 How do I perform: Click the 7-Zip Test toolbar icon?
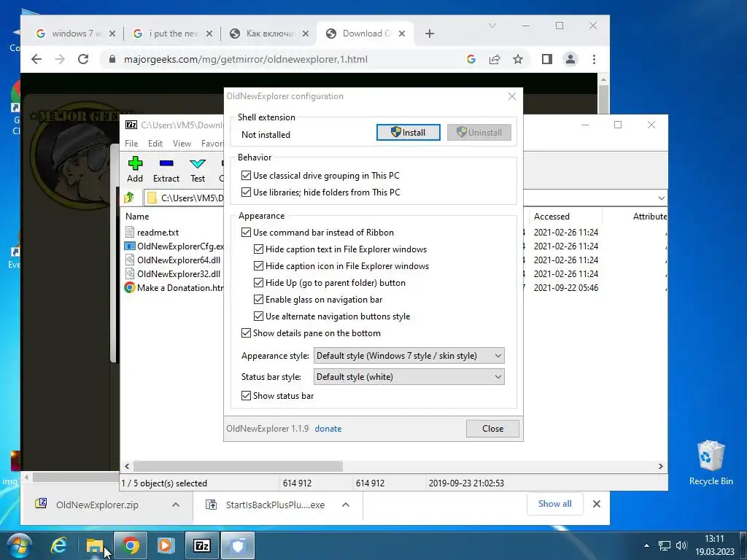click(197, 164)
